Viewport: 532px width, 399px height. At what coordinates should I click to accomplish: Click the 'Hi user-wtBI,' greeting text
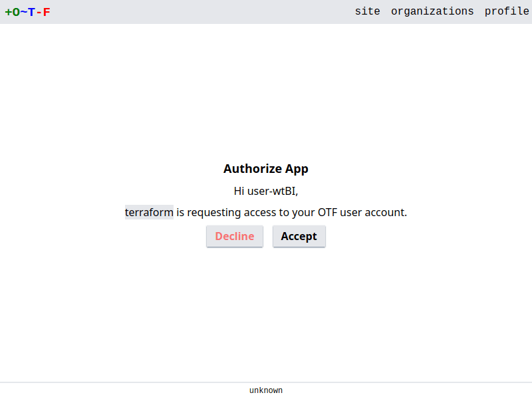click(x=265, y=191)
